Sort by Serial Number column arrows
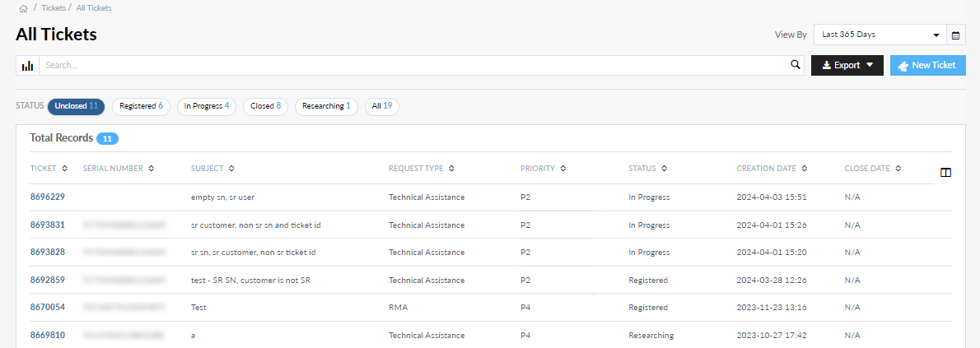980x348 pixels. click(151, 169)
